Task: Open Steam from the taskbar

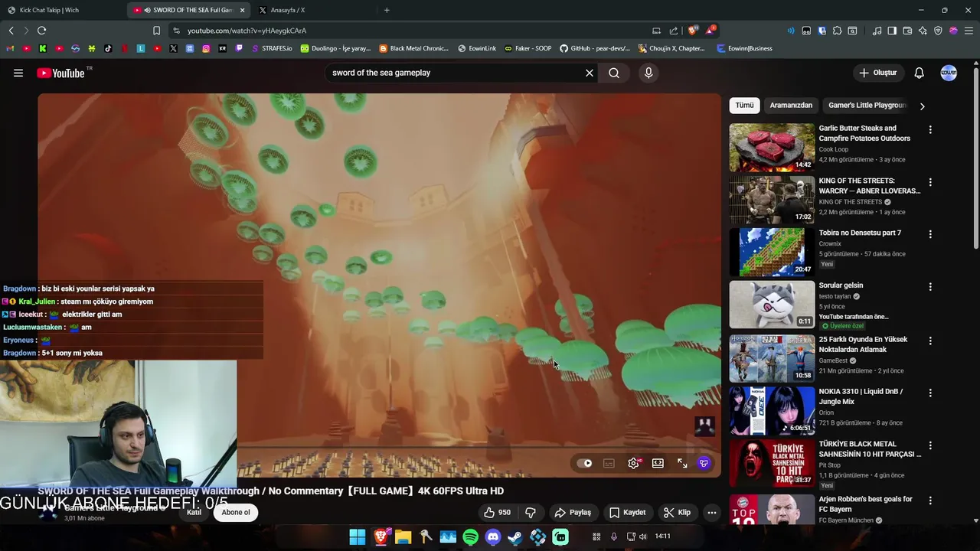Action: click(x=515, y=537)
